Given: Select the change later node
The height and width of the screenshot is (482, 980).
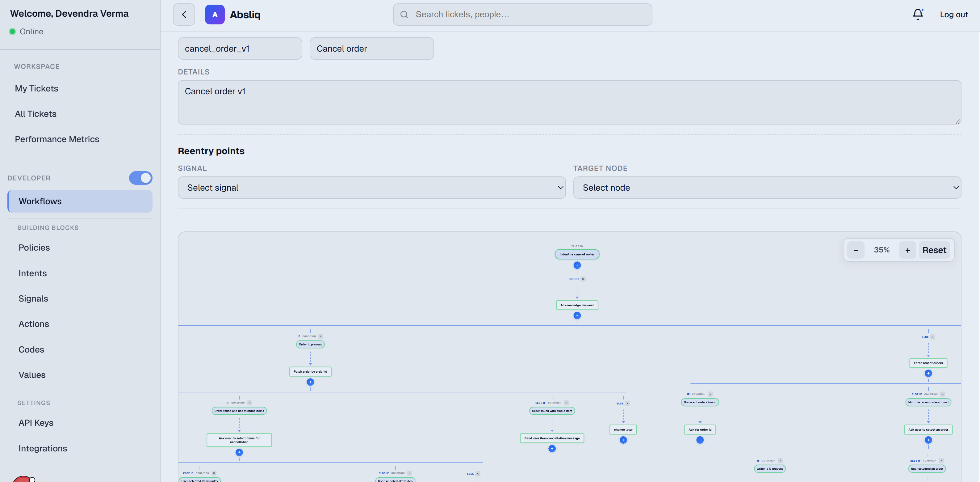Looking at the screenshot, I should 623,429.
